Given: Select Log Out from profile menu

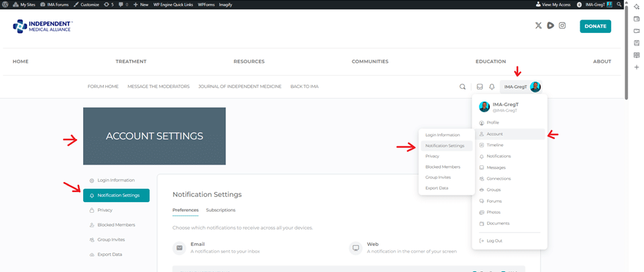Looking at the screenshot, I should tap(494, 240).
